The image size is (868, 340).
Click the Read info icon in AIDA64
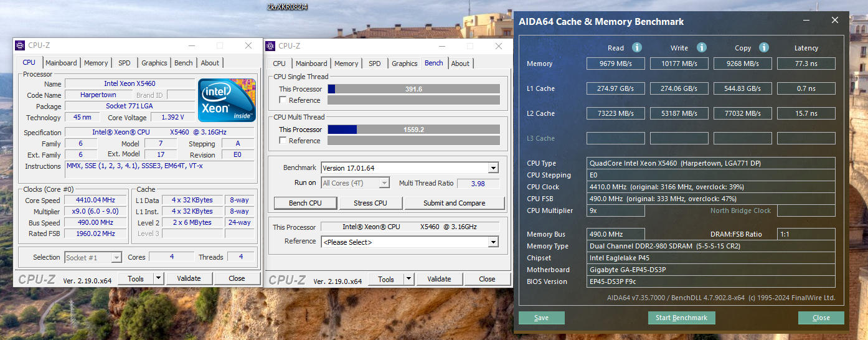pos(636,47)
